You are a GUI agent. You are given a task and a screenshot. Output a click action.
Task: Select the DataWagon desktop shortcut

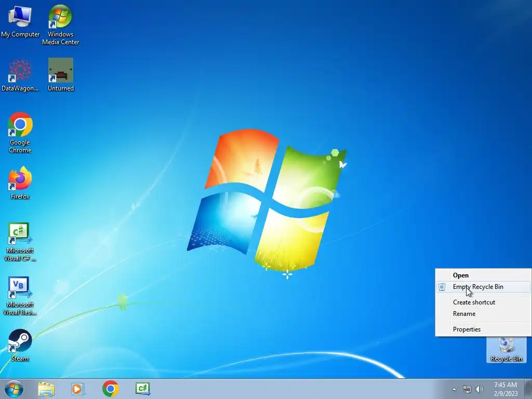20,75
